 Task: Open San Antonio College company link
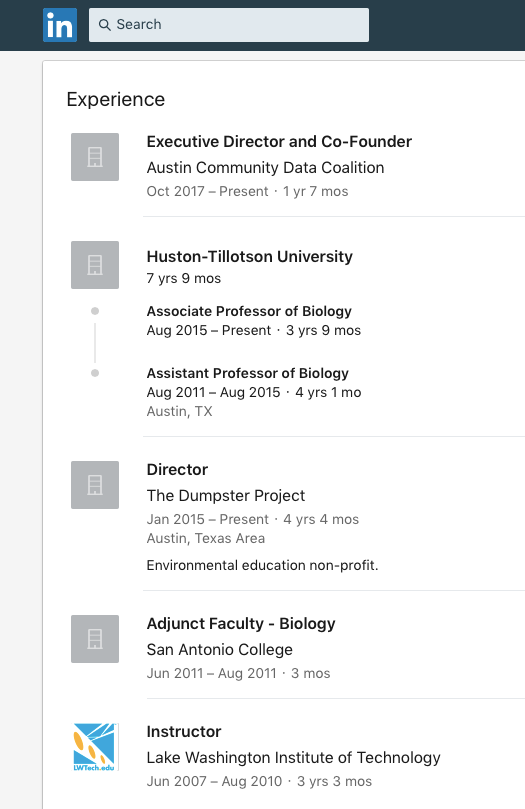point(220,650)
